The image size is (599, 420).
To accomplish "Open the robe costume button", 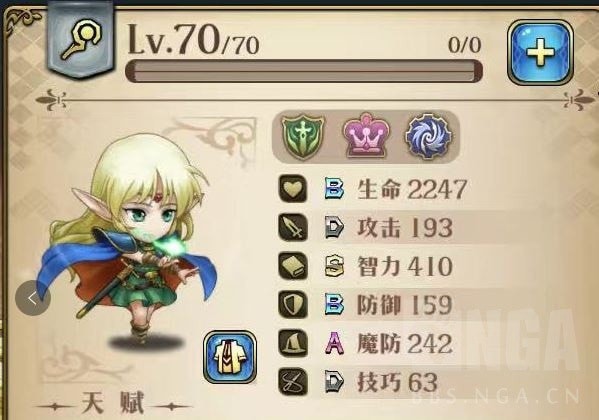I will coord(230,357).
